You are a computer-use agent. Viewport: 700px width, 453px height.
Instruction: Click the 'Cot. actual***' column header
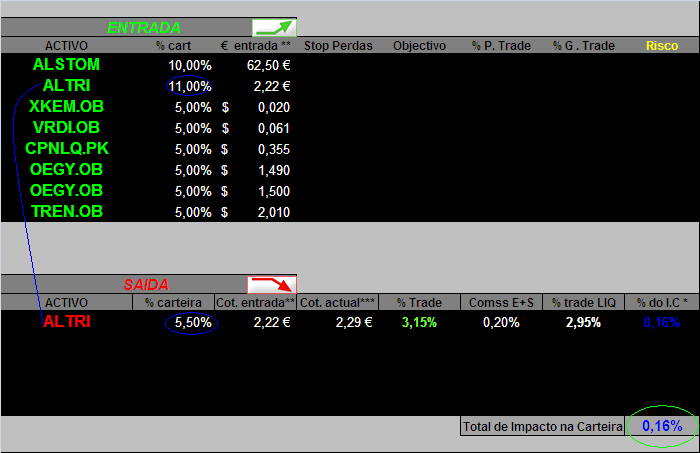[x=338, y=303]
